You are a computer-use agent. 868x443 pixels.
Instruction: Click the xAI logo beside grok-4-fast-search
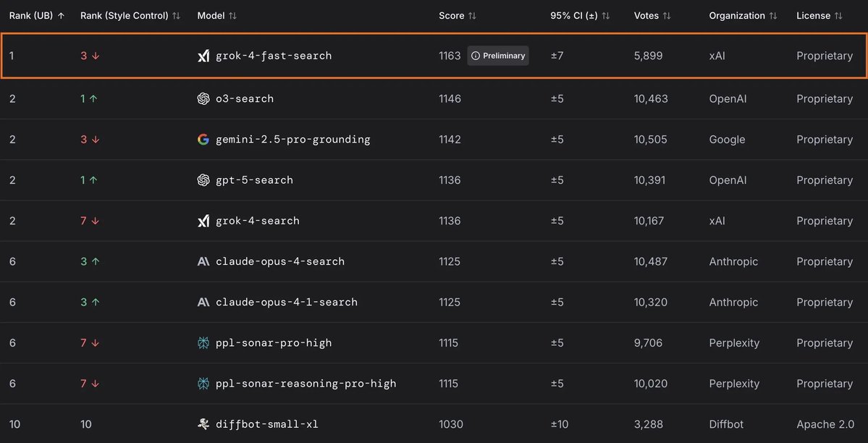coord(203,56)
